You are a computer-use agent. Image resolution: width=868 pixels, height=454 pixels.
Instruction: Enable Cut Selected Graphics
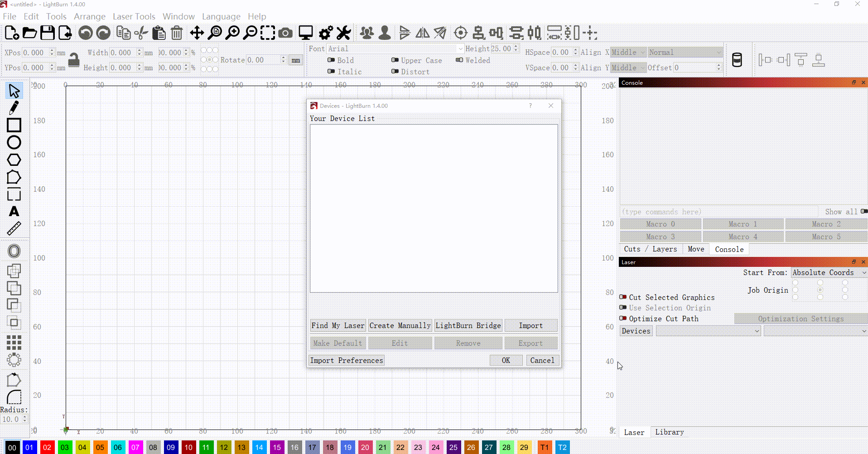point(623,297)
